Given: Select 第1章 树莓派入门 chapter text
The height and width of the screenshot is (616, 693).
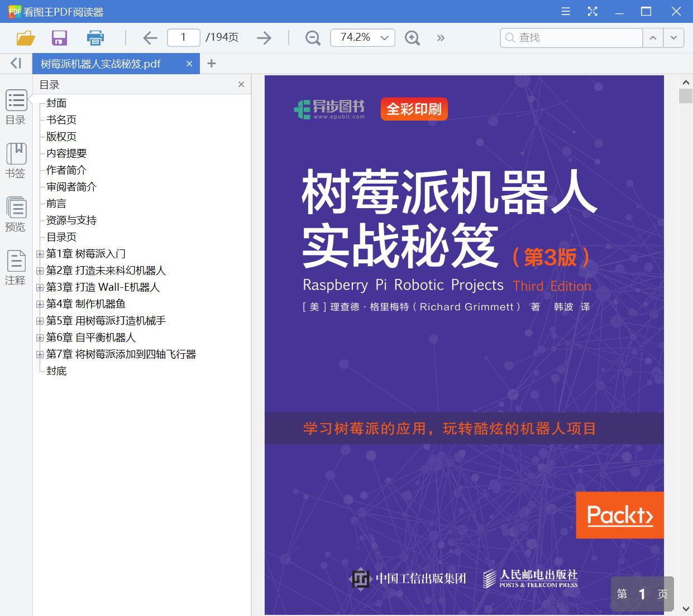Looking at the screenshot, I should click(86, 254).
